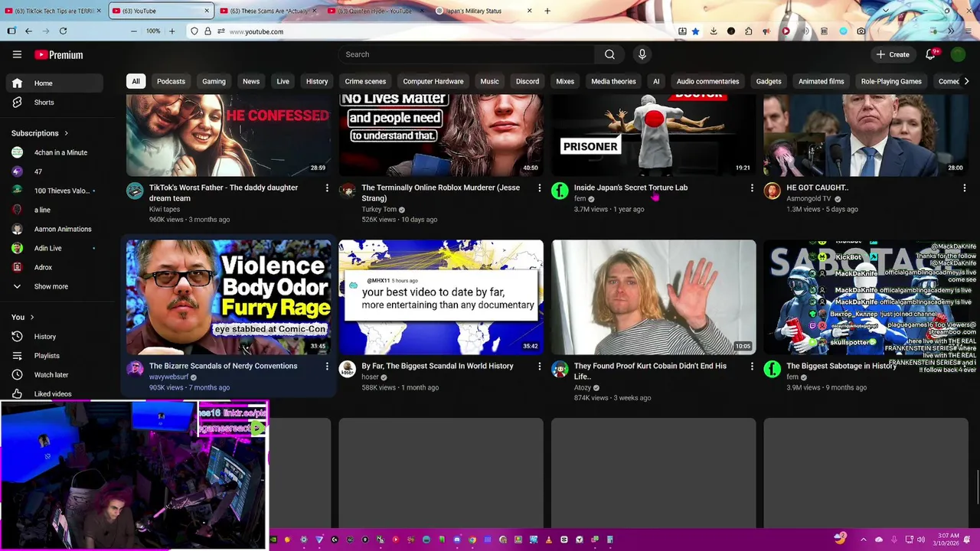Bookmark this page with the star icon
The width and height of the screenshot is (980, 551).
tap(695, 31)
